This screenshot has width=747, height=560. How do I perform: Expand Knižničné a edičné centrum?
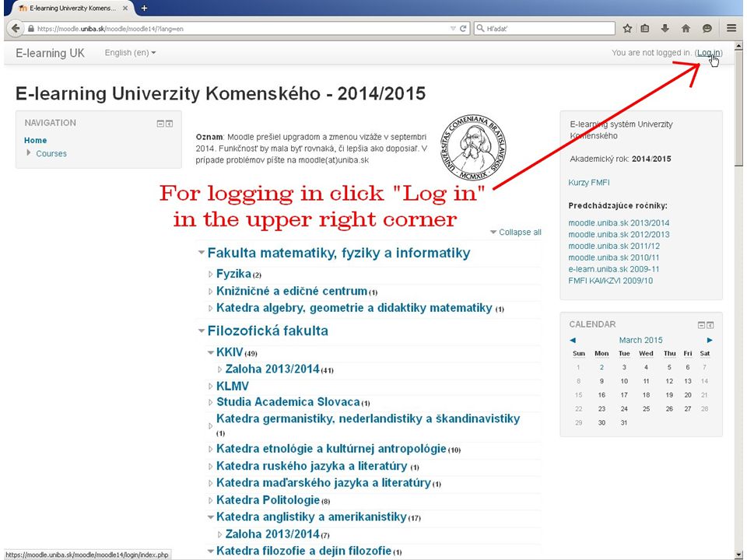211,292
